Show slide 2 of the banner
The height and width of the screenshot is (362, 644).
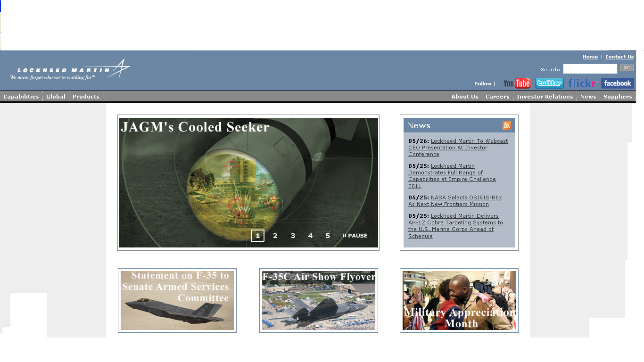[x=275, y=236]
